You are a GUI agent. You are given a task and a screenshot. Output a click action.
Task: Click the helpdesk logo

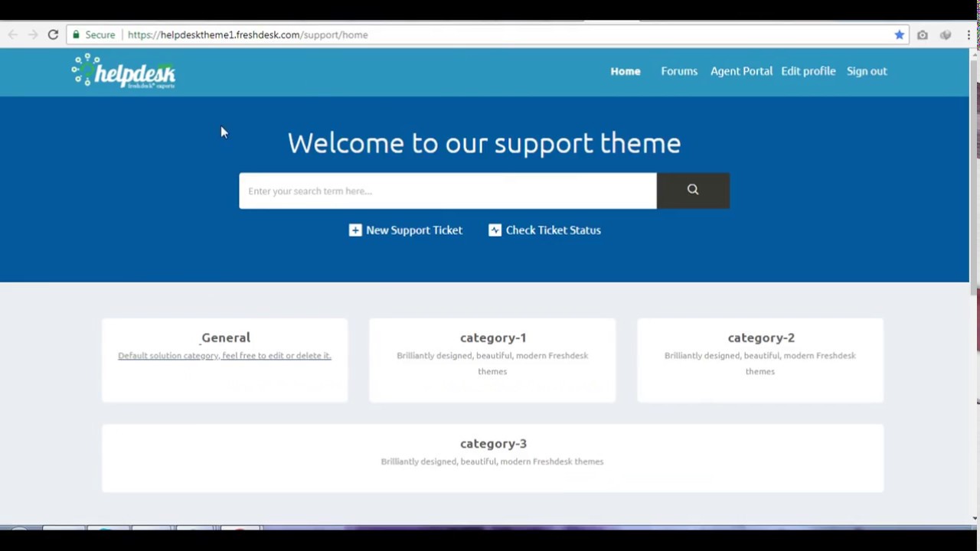123,71
